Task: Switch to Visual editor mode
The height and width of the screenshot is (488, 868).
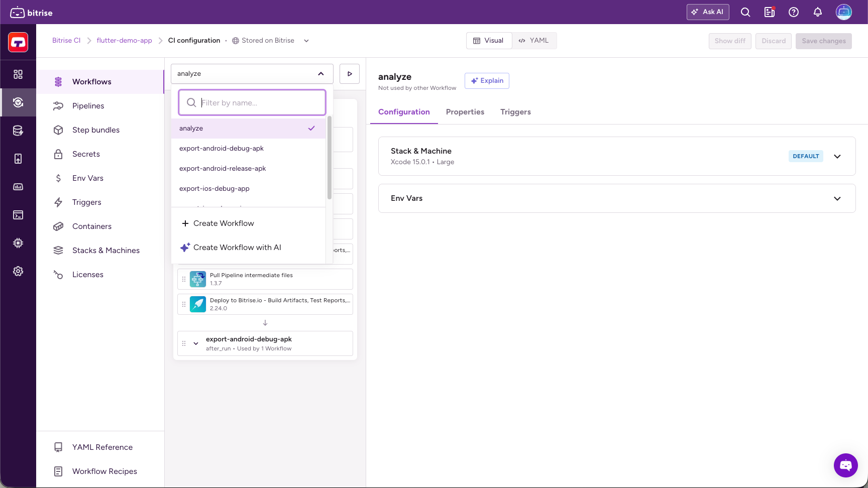Action: coord(489,41)
